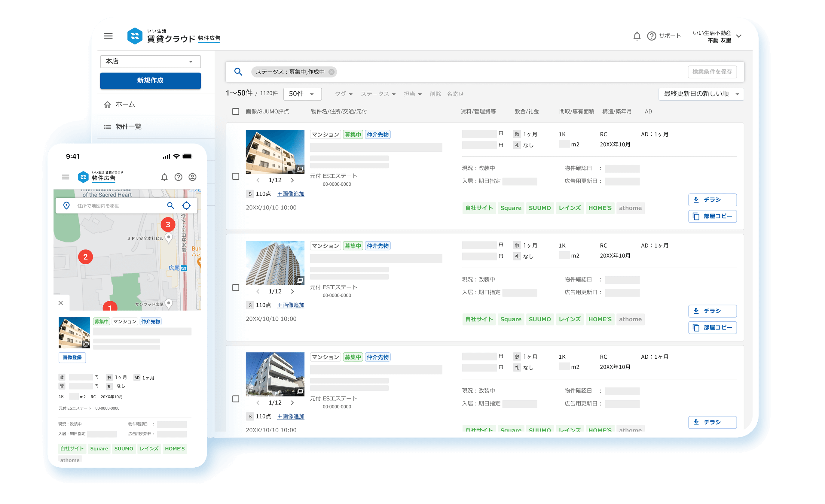Click ＋画像追加 link on third listing
Screen dimensions: 825x504
pyautogui.click(x=291, y=416)
